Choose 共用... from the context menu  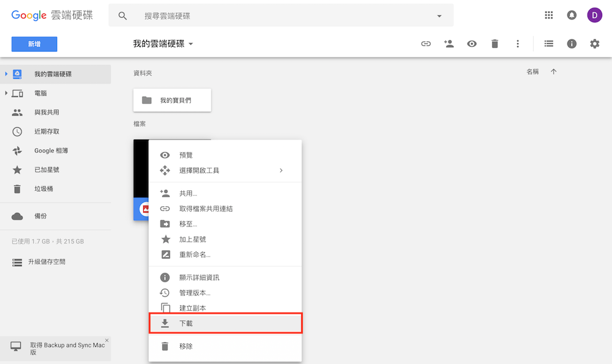pos(225,193)
